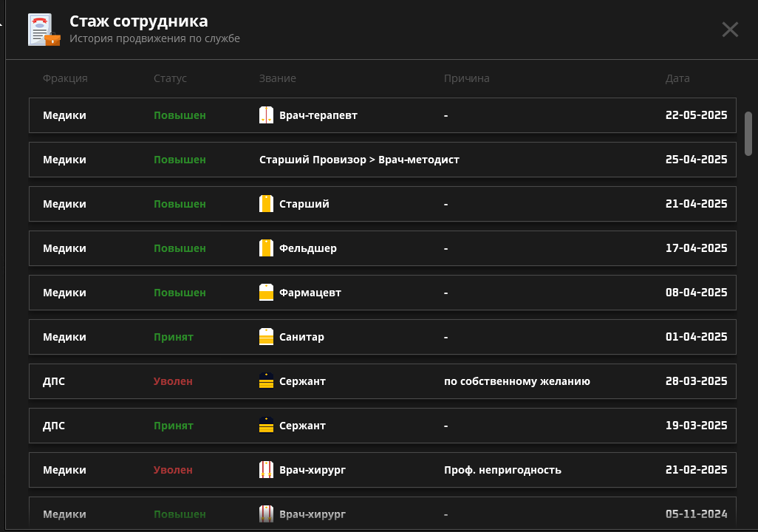Click the Санитар rank badge icon
758x532 pixels.
click(267, 337)
